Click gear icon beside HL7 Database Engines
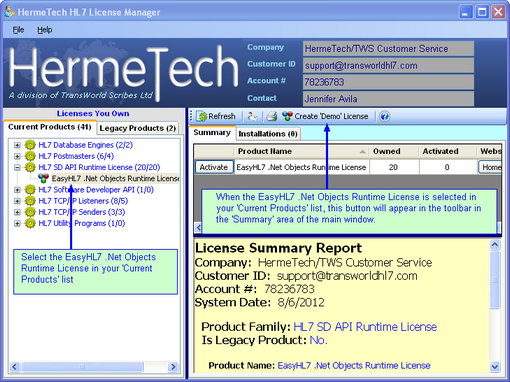This screenshot has height=382, width=510. (x=30, y=145)
